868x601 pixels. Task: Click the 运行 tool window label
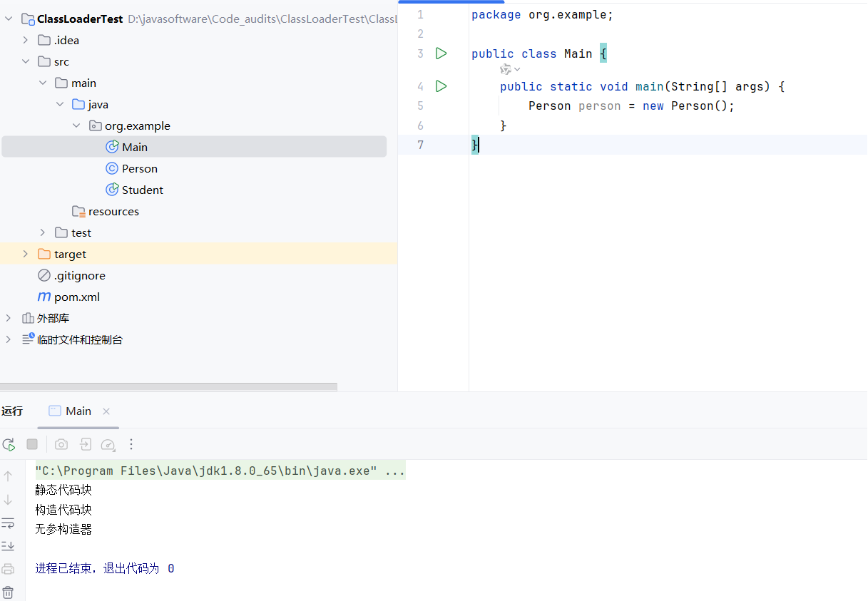pyautogui.click(x=12, y=411)
